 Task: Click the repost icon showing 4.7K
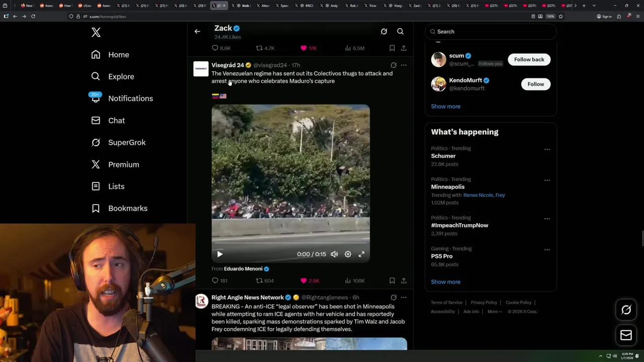259,48
